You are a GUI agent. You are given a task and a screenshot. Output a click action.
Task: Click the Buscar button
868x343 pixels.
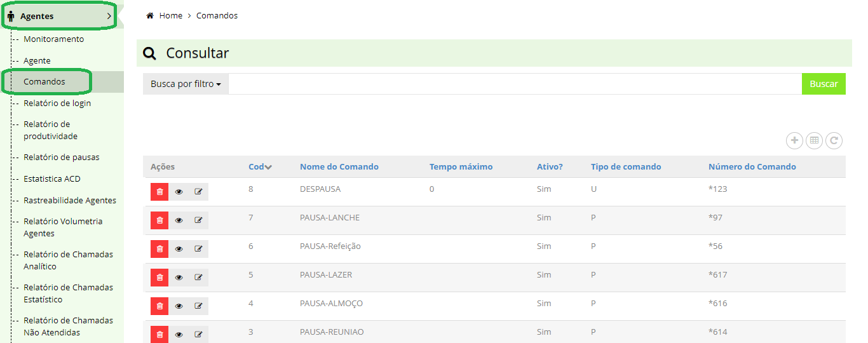(824, 84)
